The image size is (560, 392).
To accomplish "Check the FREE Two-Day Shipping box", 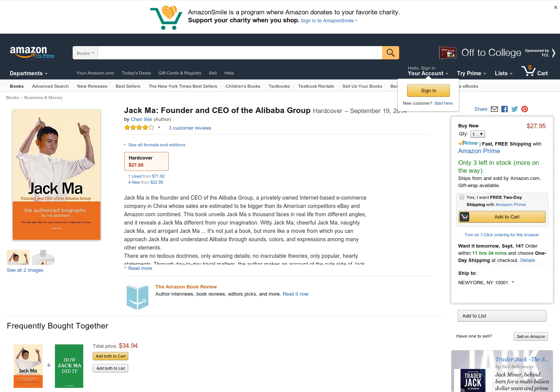I will [x=462, y=197].
